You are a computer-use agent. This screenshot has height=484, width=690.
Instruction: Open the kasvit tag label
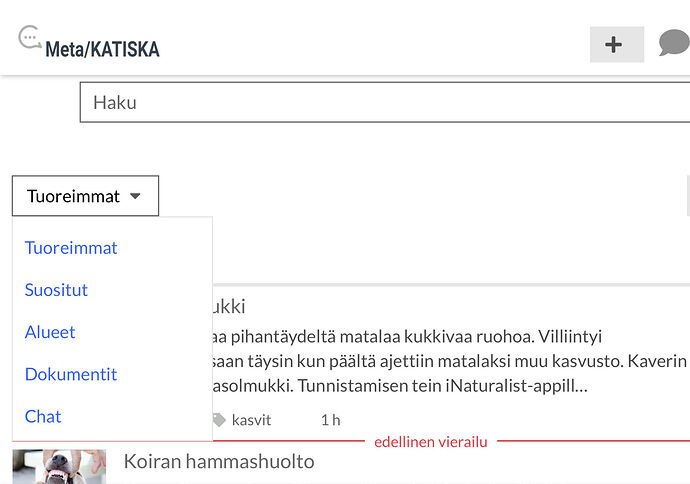tap(251, 420)
